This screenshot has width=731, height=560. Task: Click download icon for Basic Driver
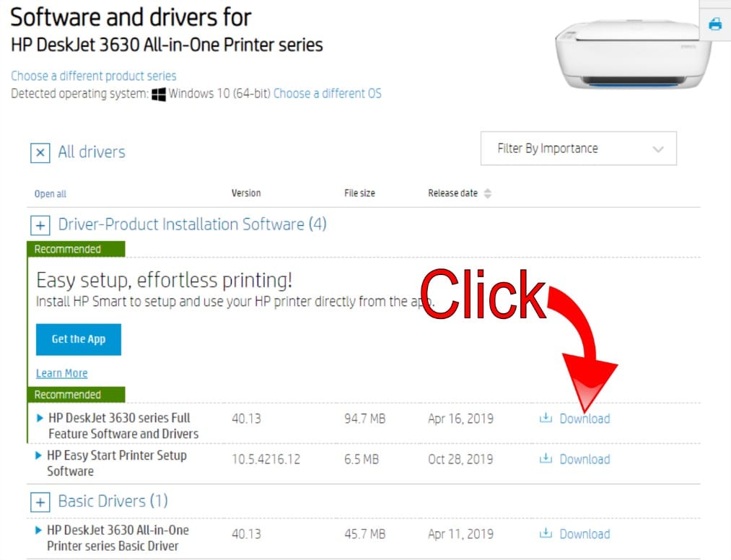coord(546,533)
